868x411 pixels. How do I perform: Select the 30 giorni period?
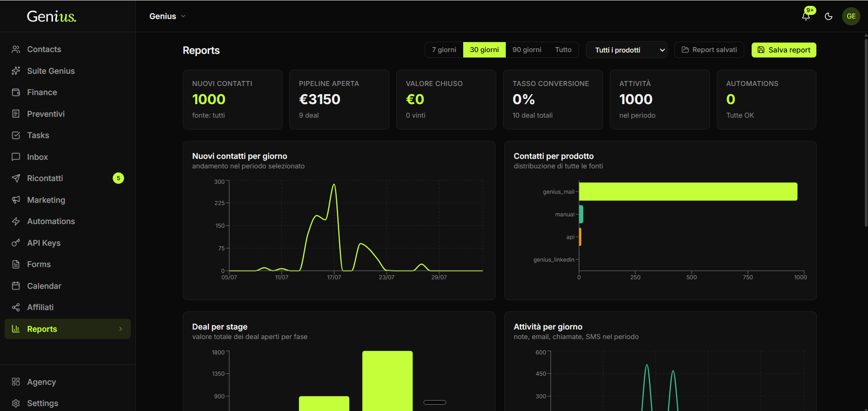pos(484,50)
